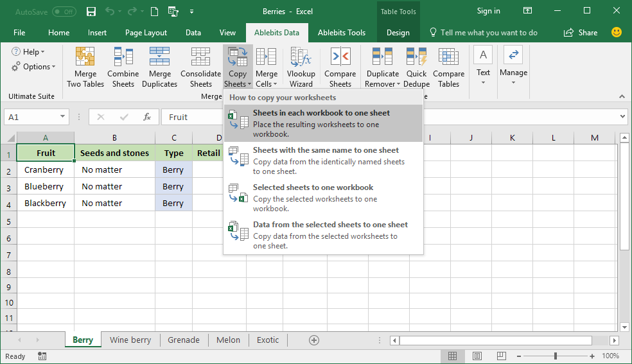Screen dimensions: 632x364
Task: Click the New blank document icon
Action: [x=154, y=12]
